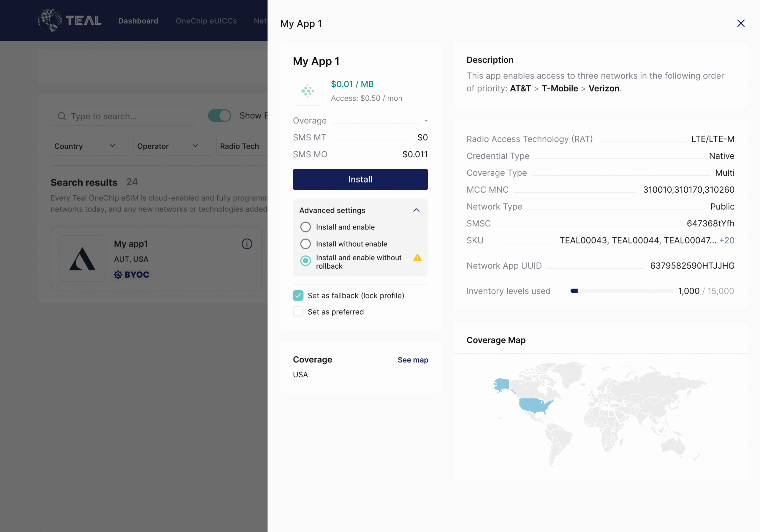This screenshot has height=532, width=760.
Task: Click the See map link
Action: point(412,360)
